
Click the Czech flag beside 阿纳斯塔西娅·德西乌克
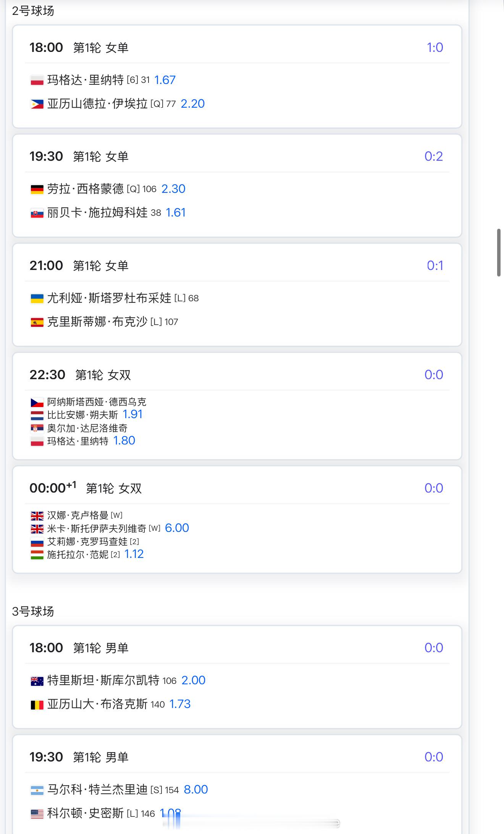click(37, 402)
